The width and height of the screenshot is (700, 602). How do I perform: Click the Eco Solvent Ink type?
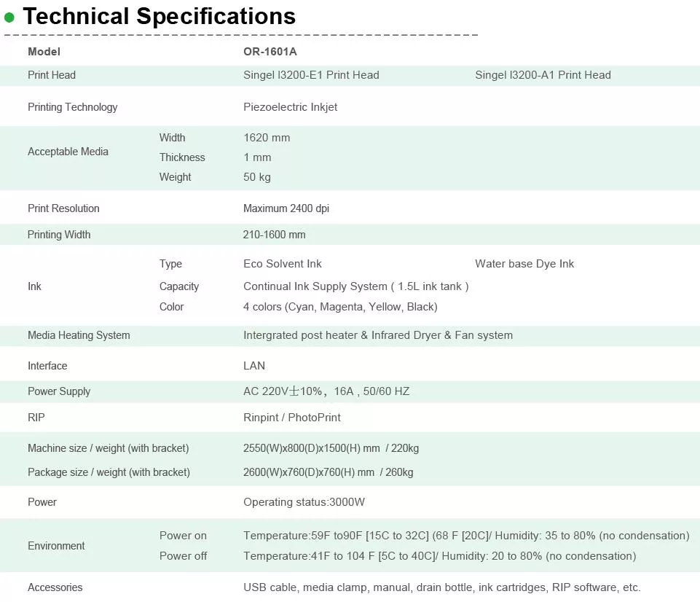pos(283,264)
